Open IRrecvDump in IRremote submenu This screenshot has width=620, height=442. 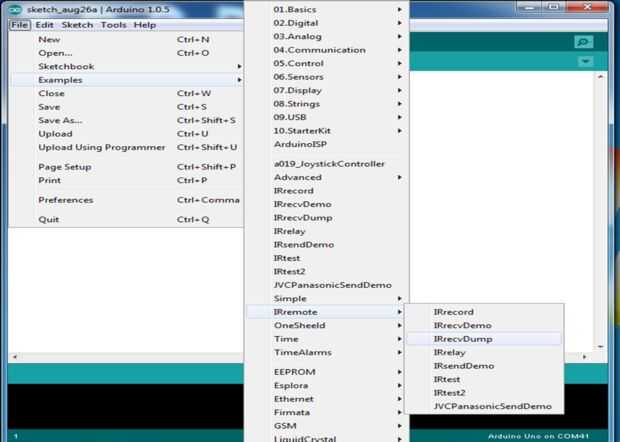[x=484, y=339]
